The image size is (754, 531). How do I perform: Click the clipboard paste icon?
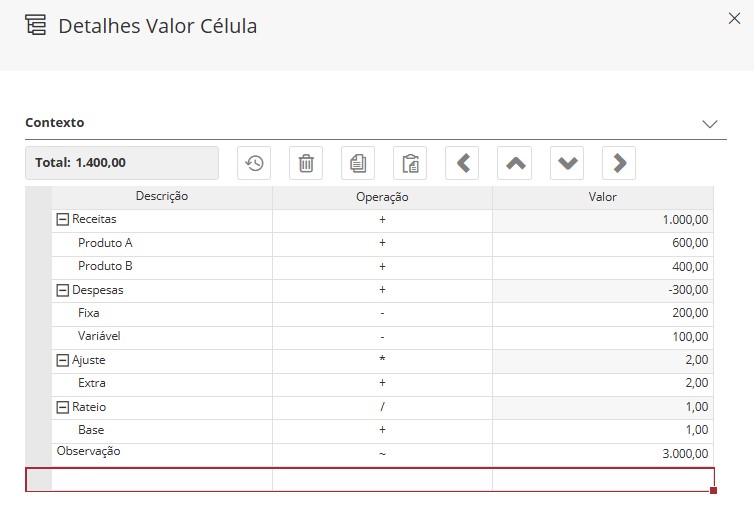410,163
